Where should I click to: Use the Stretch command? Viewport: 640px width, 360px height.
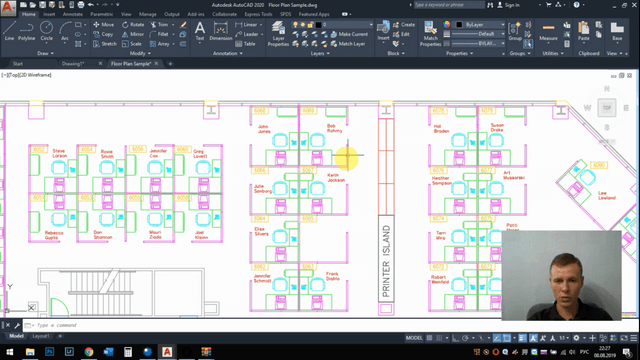click(x=104, y=44)
